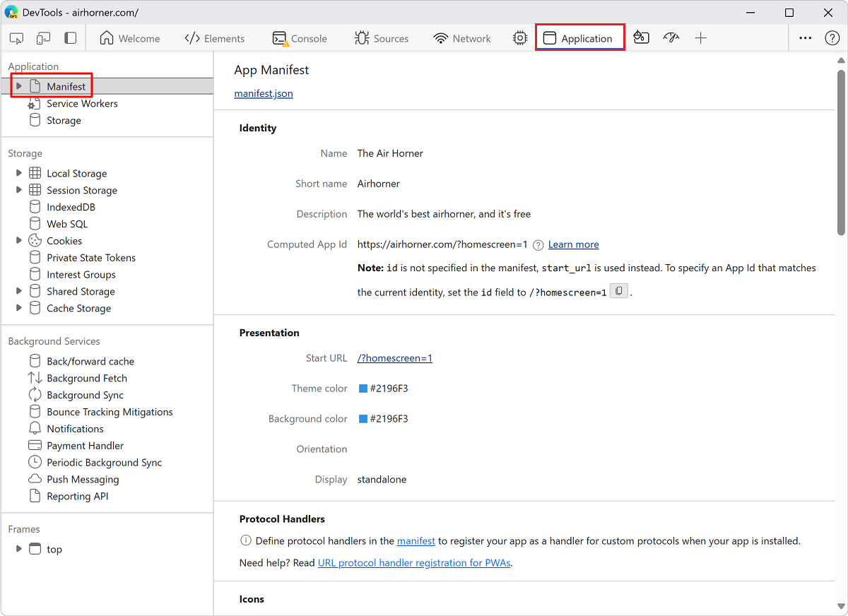Click the Local Storage grid icon

(x=35, y=173)
